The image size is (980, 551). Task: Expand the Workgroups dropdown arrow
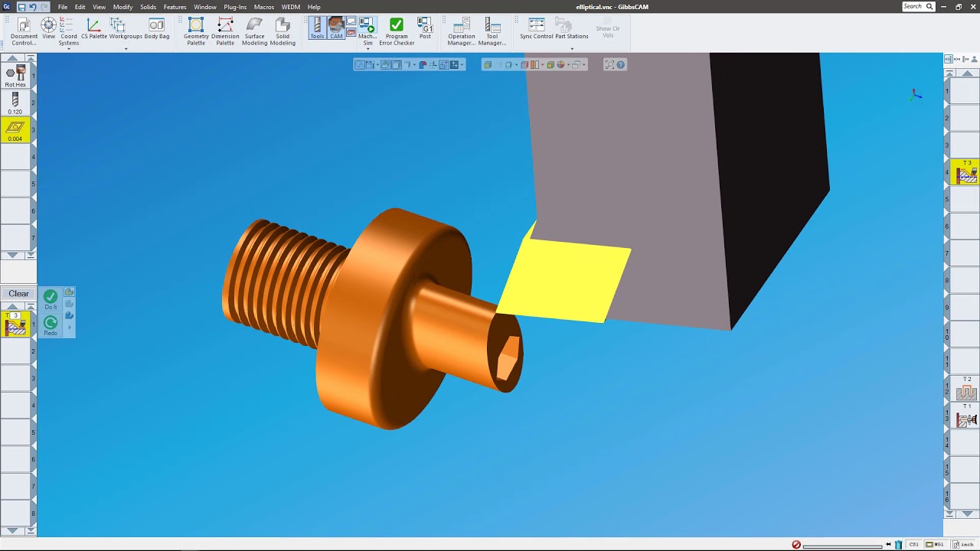(x=126, y=49)
